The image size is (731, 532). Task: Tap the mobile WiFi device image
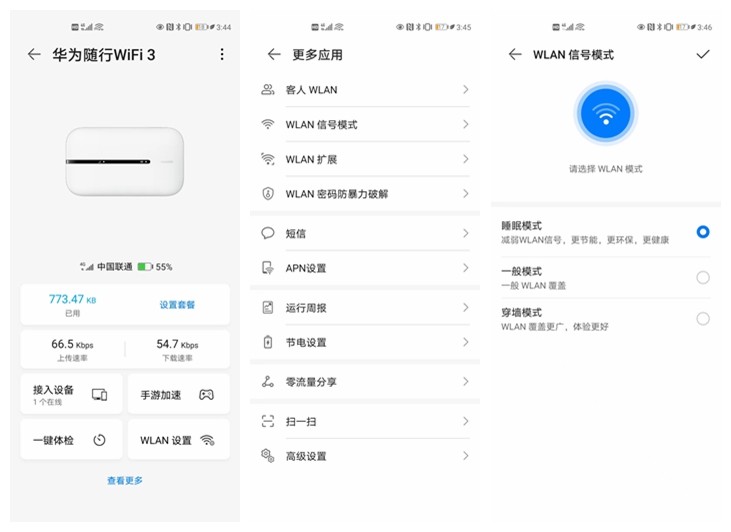point(124,161)
